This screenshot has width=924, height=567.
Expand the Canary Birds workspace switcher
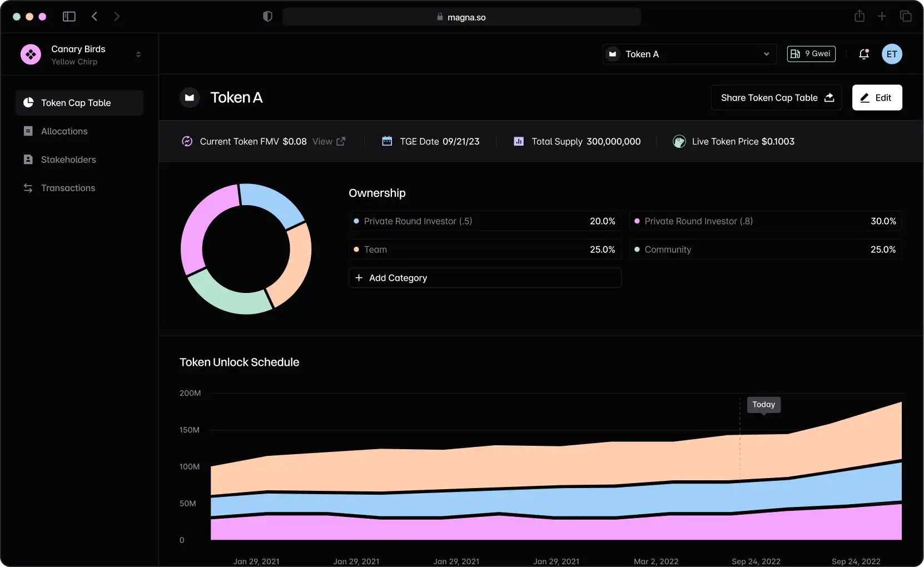click(x=138, y=54)
